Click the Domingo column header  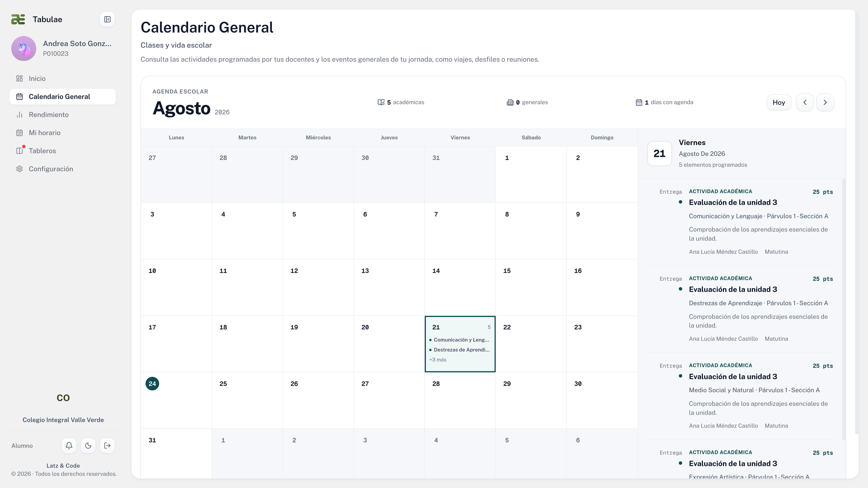tap(602, 138)
